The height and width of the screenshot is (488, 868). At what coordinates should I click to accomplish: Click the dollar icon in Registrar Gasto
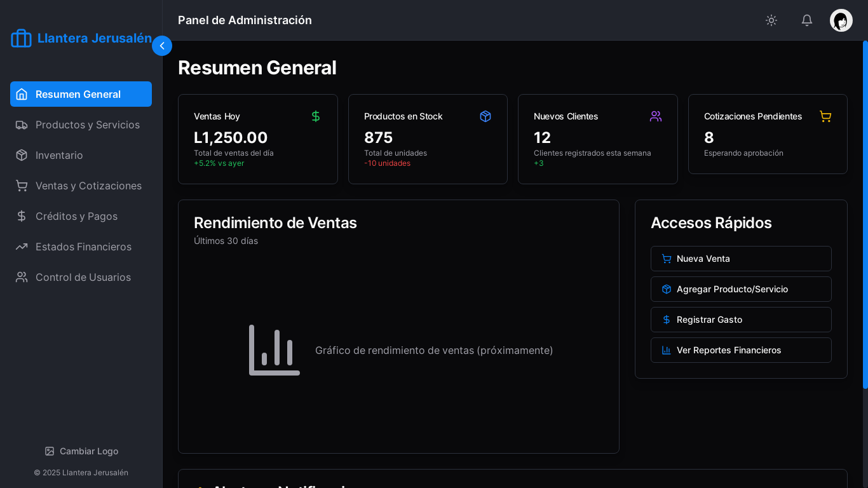pyautogui.click(x=667, y=320)
